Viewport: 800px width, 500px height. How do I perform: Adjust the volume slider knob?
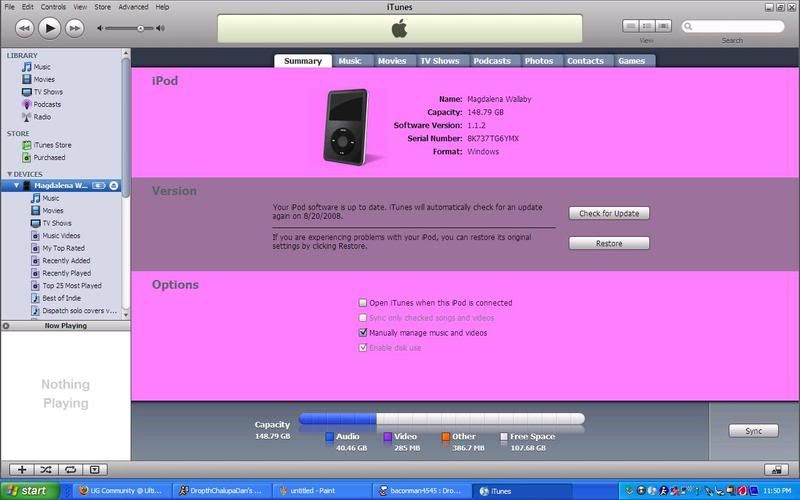(140, 29)
